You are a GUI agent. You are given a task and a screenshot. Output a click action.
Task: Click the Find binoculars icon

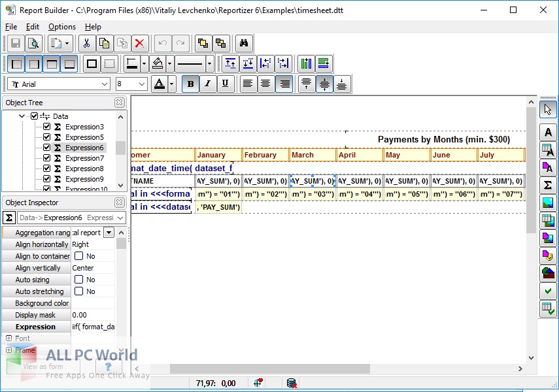(x=244, y=43)
